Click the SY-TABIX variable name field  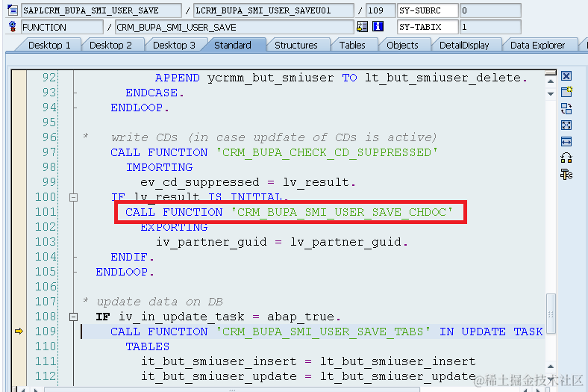tap(428, 27)
